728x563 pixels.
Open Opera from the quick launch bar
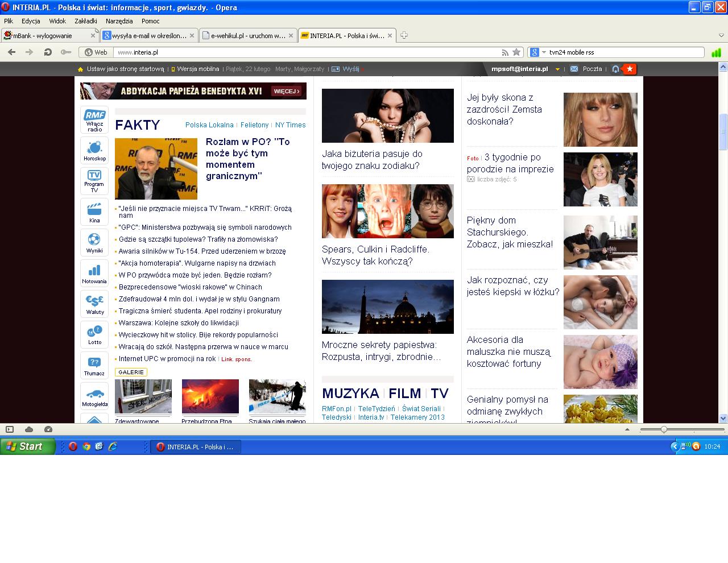73,446
